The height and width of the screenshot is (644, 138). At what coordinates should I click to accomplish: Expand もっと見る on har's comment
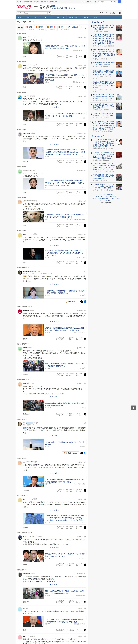click(54, 473)
